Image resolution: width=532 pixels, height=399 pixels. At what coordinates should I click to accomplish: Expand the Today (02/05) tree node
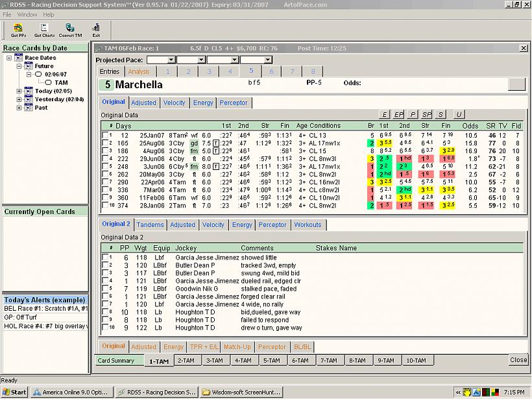[19, 91]
